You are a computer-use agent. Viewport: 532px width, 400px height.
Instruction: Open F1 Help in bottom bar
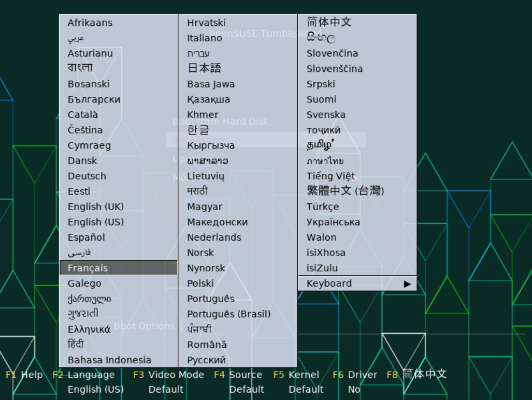pos(24,375)
